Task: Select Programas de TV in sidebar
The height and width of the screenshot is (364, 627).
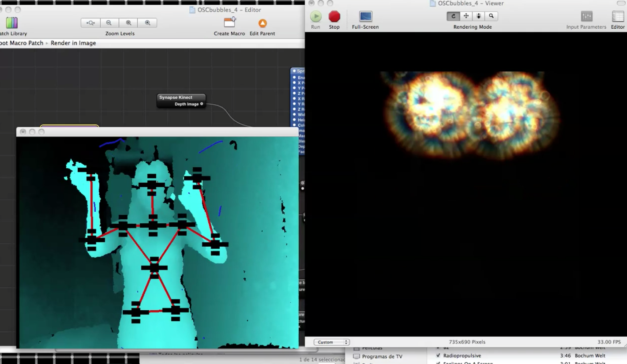Action: click(382, 356)
